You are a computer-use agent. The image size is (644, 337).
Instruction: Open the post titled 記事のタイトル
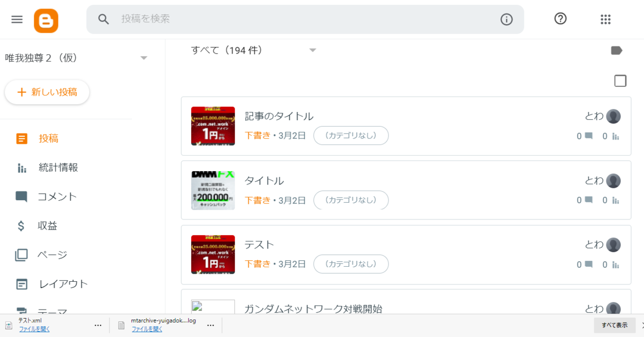(279, 116)
